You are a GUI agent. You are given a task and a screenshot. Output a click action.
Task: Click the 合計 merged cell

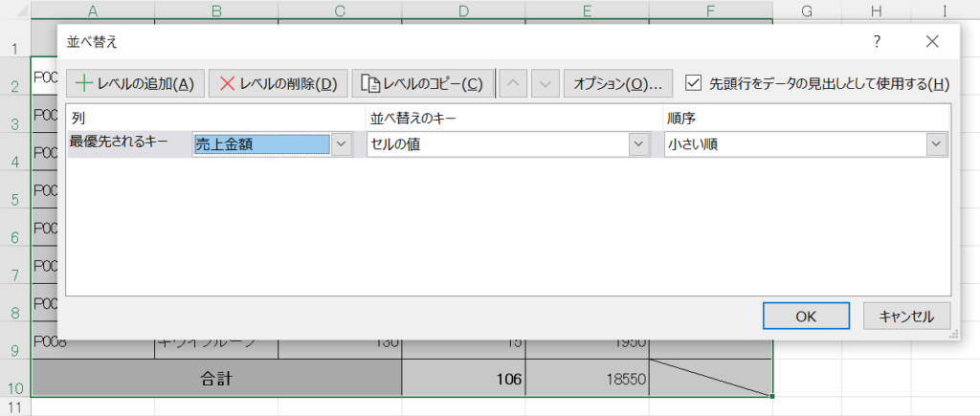point(216,379)
